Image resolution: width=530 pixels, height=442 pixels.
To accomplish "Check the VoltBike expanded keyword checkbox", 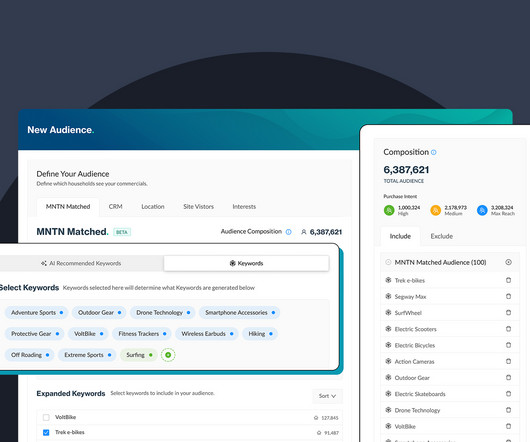I will (46, 417).
